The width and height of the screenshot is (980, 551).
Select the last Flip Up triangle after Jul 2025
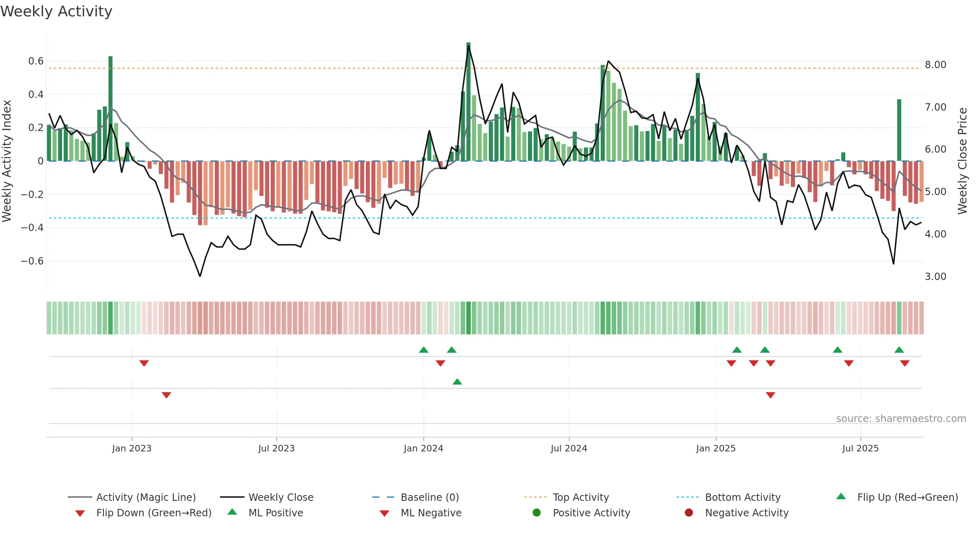click(899, 350)
